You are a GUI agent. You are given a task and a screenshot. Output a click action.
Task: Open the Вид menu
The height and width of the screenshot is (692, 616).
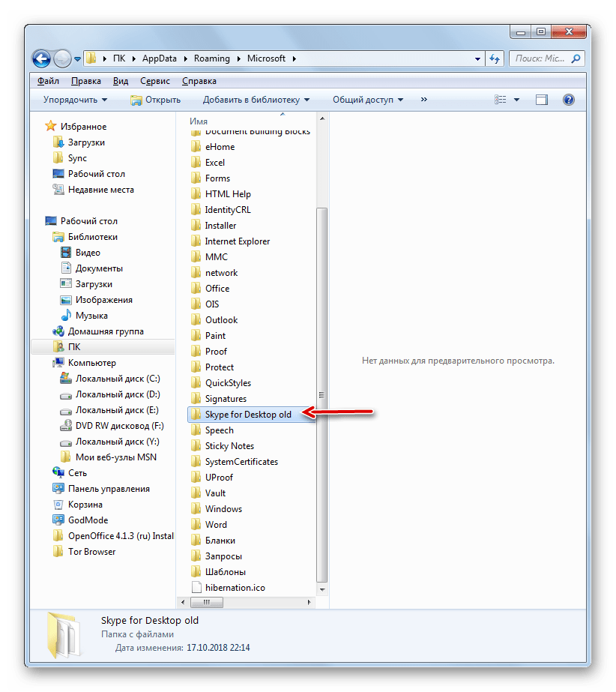tap(121, 81)
